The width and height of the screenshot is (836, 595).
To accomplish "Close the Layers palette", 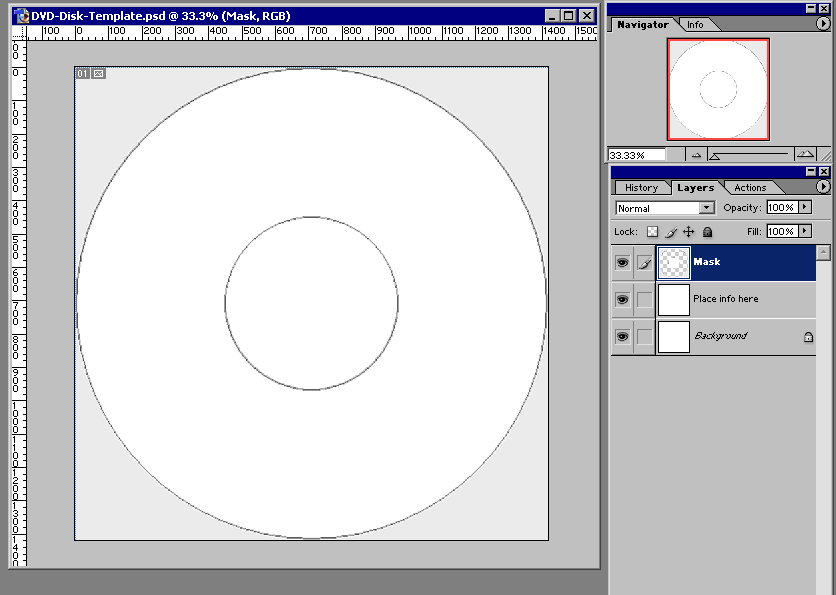I will tap(824, 172).
